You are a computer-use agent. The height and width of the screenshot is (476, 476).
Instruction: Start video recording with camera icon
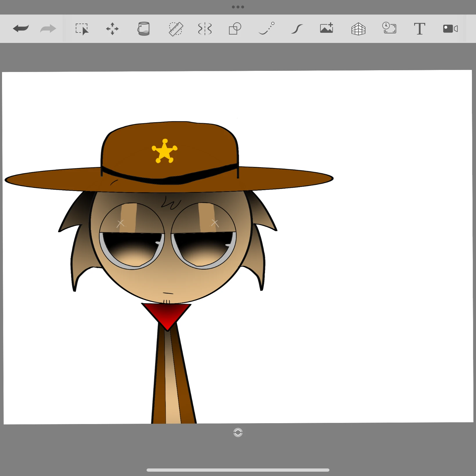[x=450, y=29]
